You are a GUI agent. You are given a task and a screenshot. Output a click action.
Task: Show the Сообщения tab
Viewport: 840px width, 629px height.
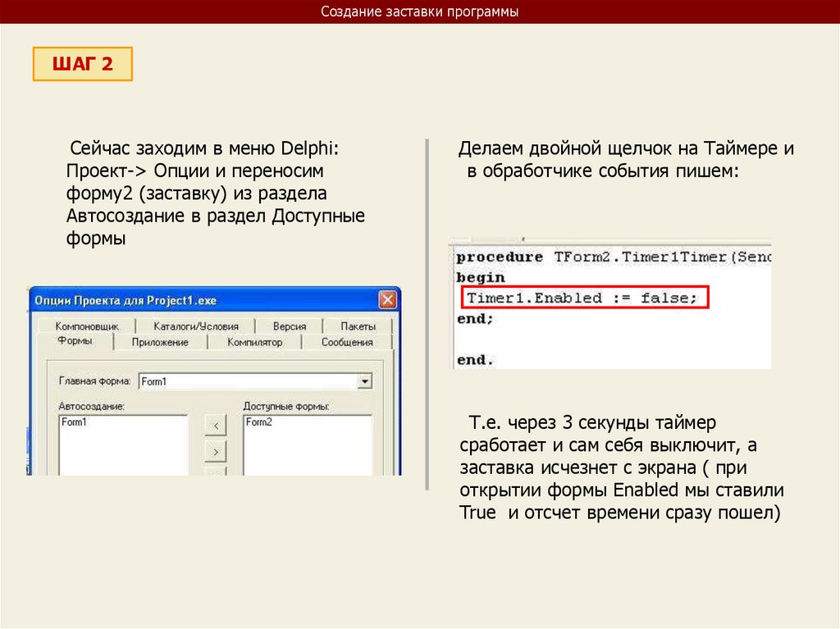click(x=347, y=342)
